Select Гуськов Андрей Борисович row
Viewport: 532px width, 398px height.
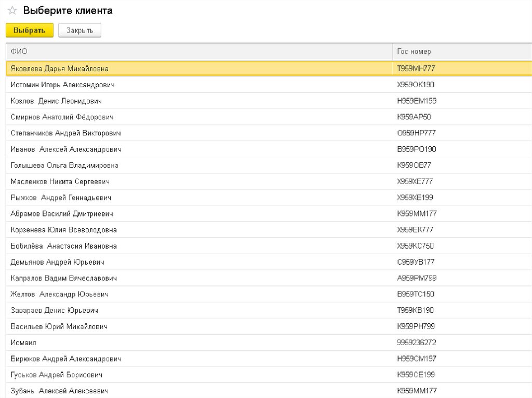pyautogui.click(x=56, y=375)
